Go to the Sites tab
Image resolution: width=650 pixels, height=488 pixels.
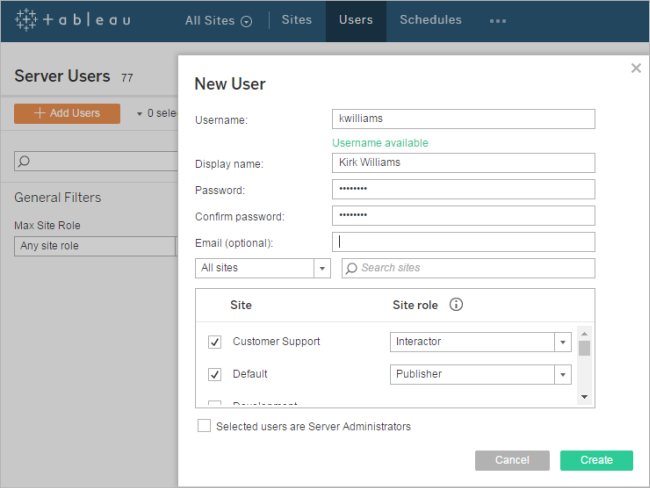[x=296, y=20]
